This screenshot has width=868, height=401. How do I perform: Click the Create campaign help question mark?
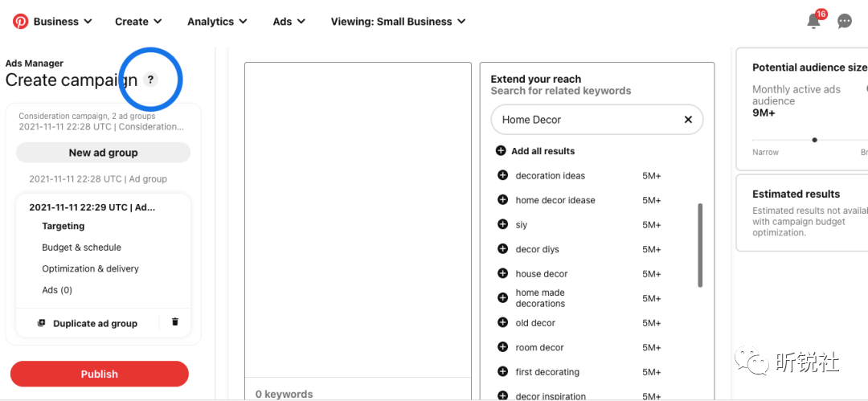pyautogui.click(x=150, y=80)
